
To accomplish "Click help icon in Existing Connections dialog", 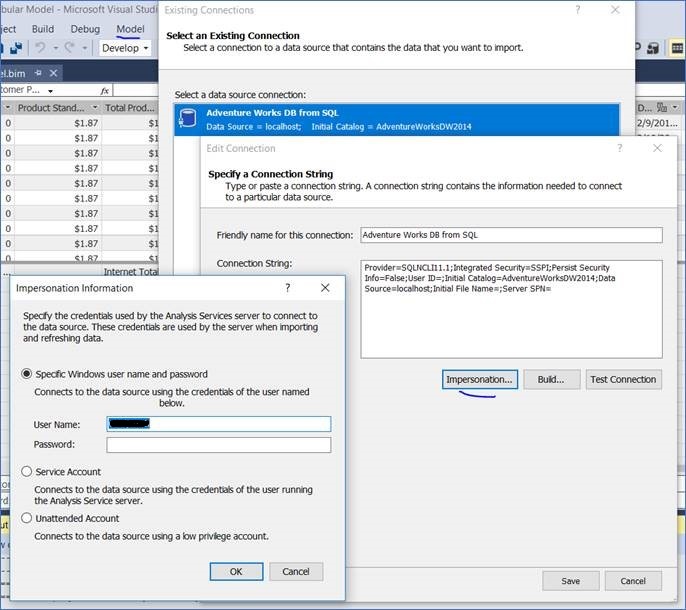I will (x=578, y=10).
